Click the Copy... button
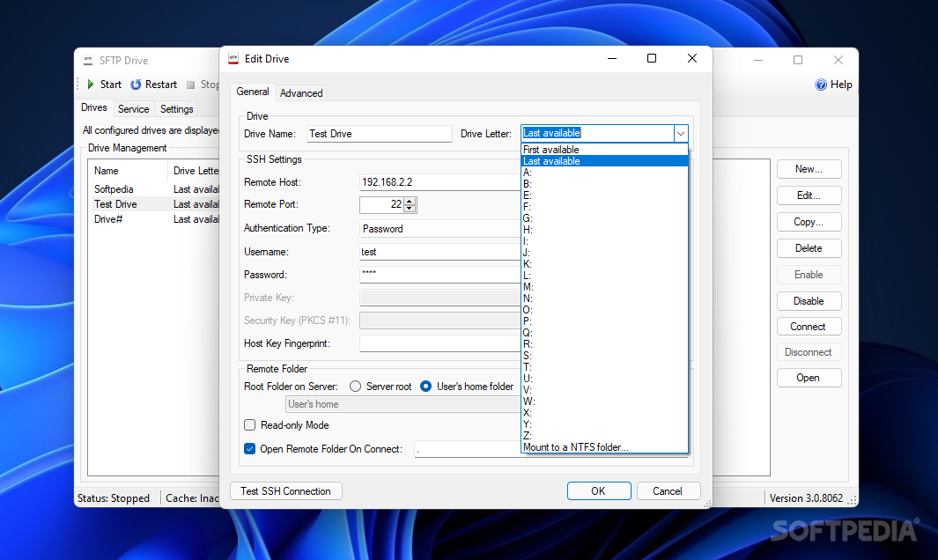938x560 pixels. click(809, 222)
